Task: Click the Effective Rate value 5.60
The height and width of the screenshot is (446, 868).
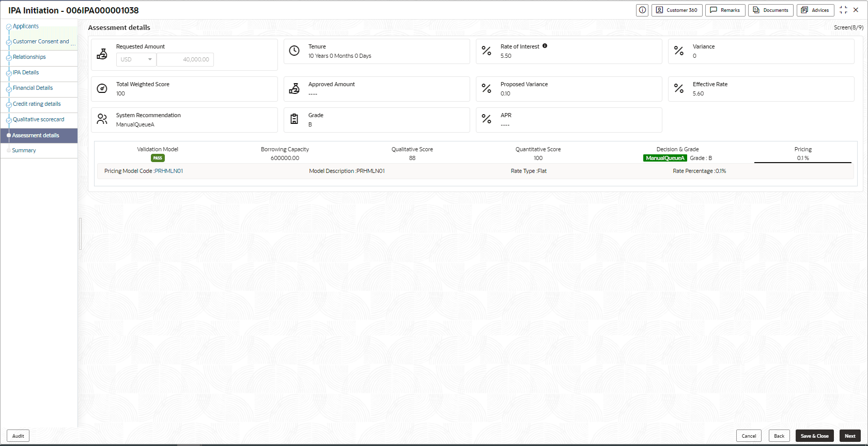Action: coord(698,94)
